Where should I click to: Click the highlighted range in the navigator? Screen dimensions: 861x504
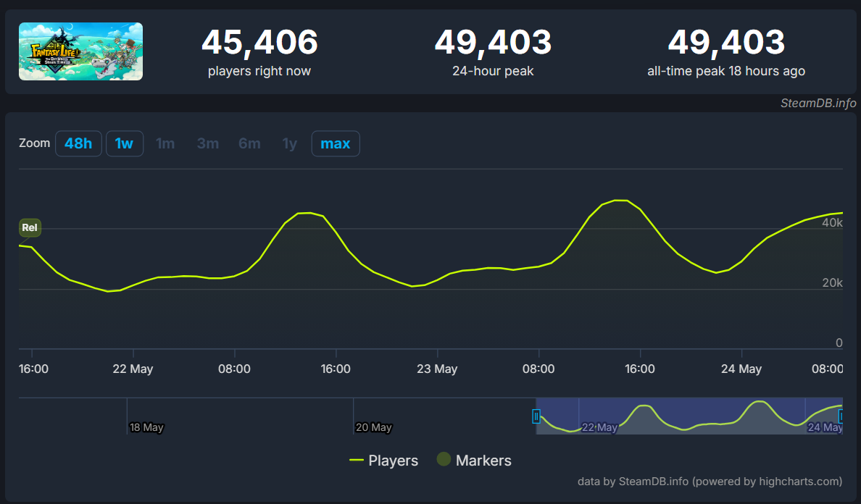[689, 416]
